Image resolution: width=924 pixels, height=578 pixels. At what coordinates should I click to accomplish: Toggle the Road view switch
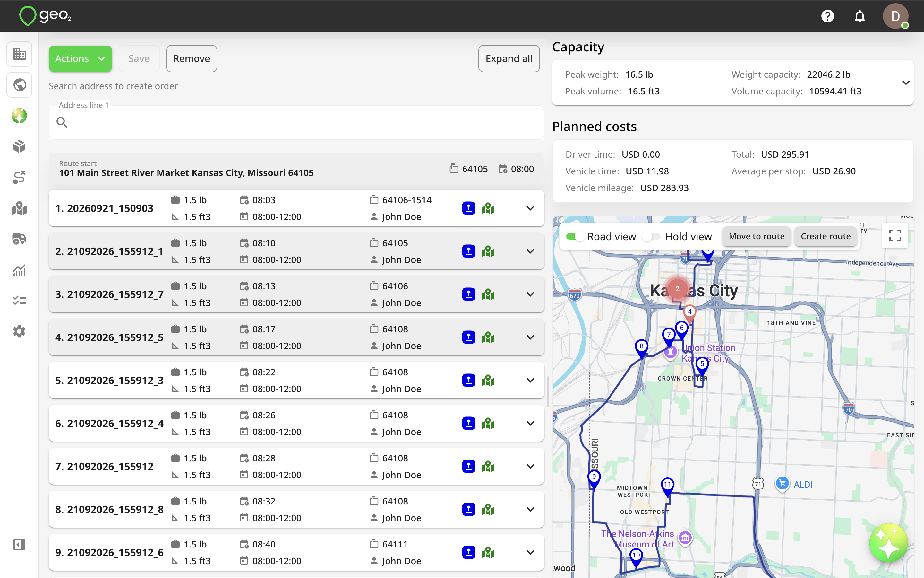tap(575, 237)
